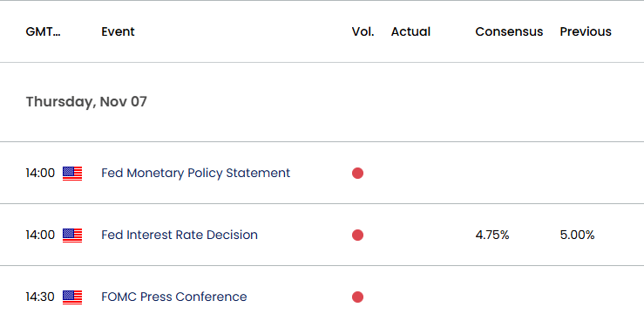Click the Consensus column header
The image size is (644, 321).
coord(509,31)
